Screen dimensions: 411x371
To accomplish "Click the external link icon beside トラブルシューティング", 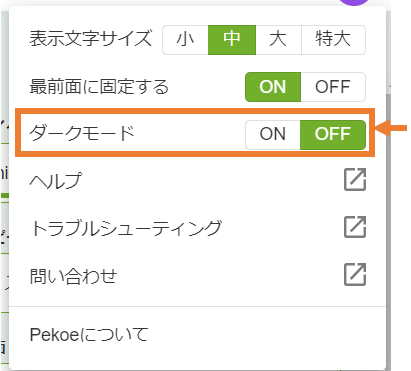I will 355,227.
